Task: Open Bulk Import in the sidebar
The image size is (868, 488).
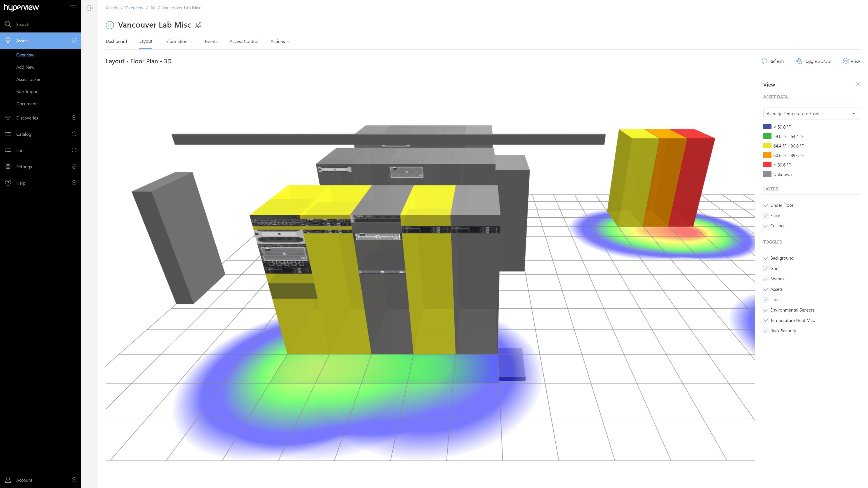Action: 27,91
